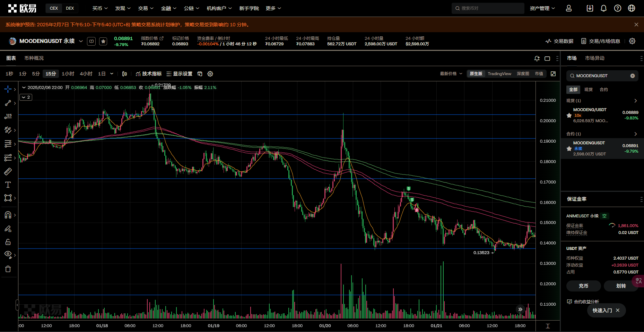Open the trading data panel
Viewport: 644px width, 332px height.
[x=559, y=41]
